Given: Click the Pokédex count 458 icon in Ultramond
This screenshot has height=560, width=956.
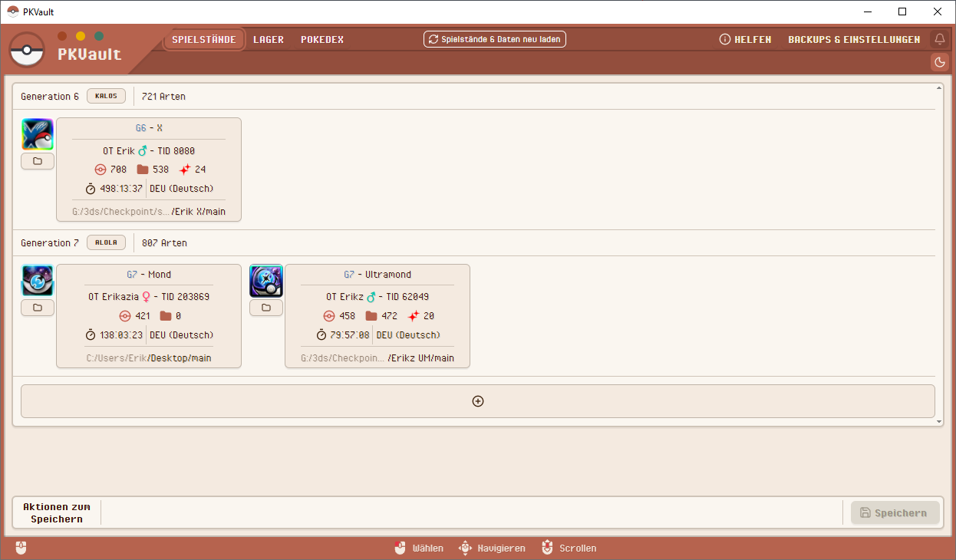Looking at the screenshot, I should click(329, 316).
